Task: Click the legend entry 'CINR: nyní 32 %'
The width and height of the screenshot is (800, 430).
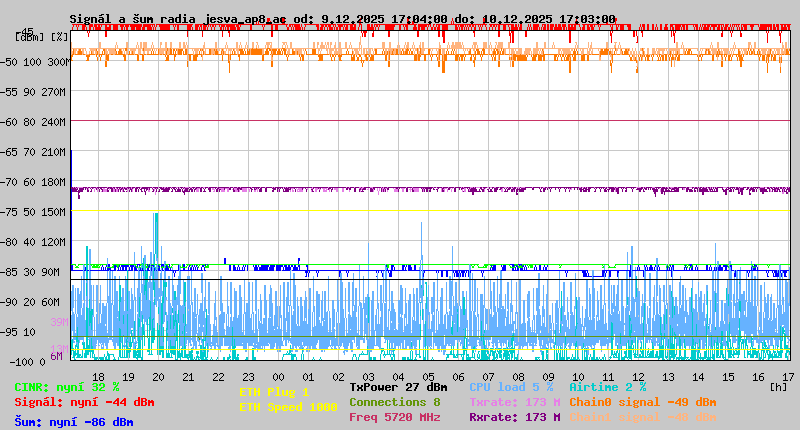Action: [67, 387]
